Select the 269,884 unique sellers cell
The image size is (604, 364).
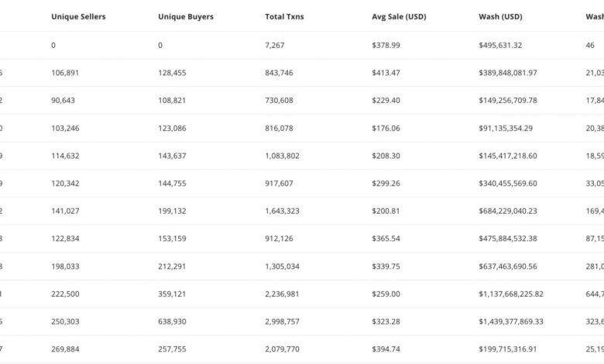pos(65,349)
